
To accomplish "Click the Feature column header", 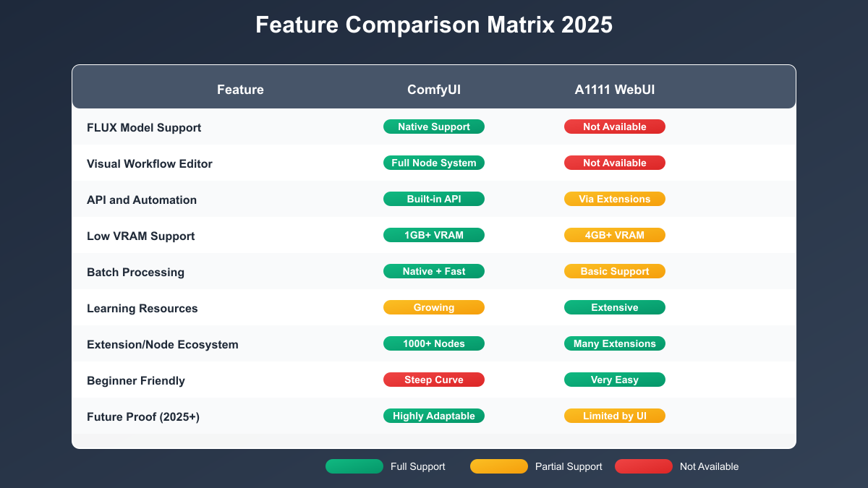I will point(240,90).
